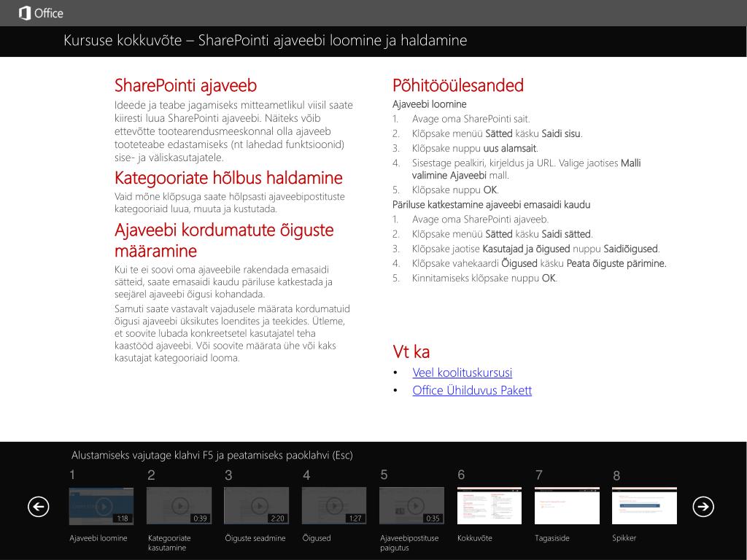The height and width of the screenshot is (560, 747).
Task: Click the step mentioning Saidi sisu
Action: pos(487,134)
